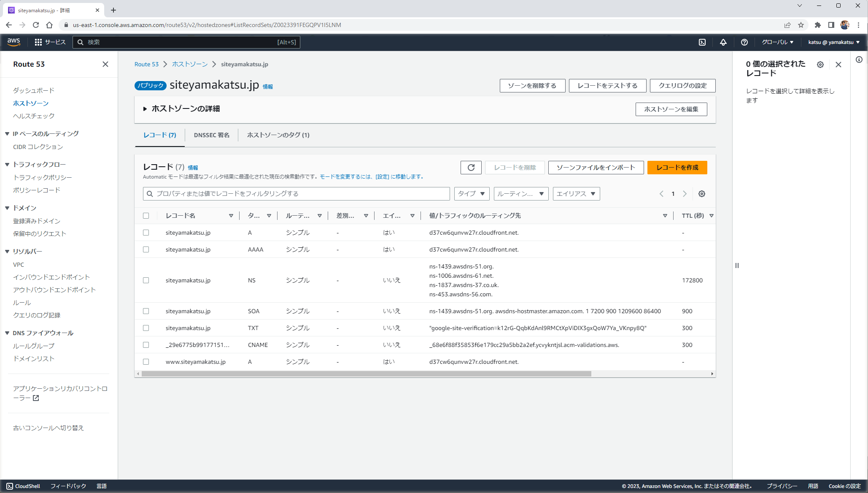
Task: Open browser side panel icon
Action: click(x=831, y=25)
